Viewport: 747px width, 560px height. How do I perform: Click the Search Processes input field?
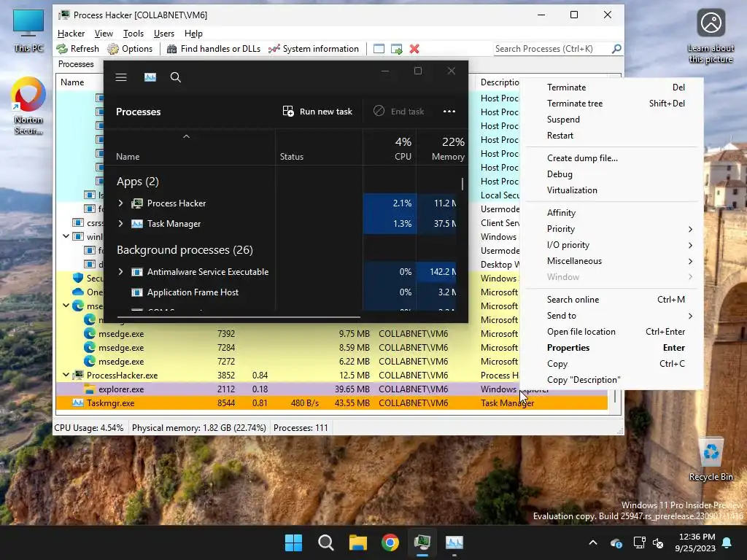pyautogui.click(x=552, y=49)
